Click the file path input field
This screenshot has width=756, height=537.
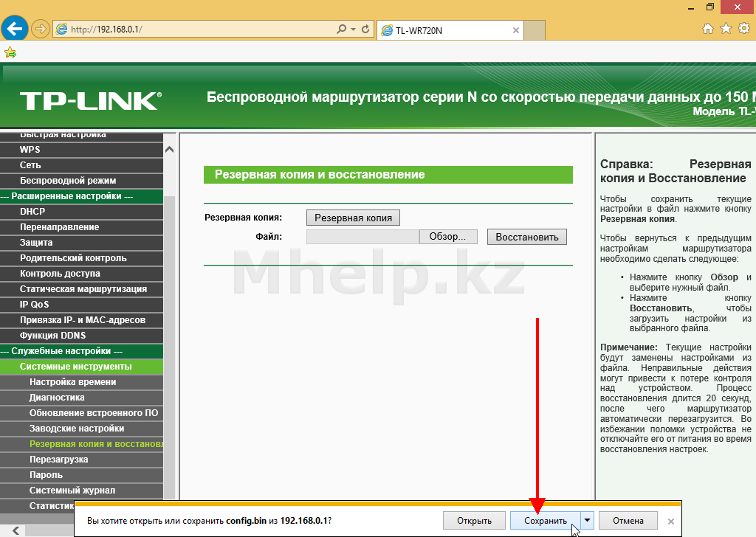coord(362,237)
